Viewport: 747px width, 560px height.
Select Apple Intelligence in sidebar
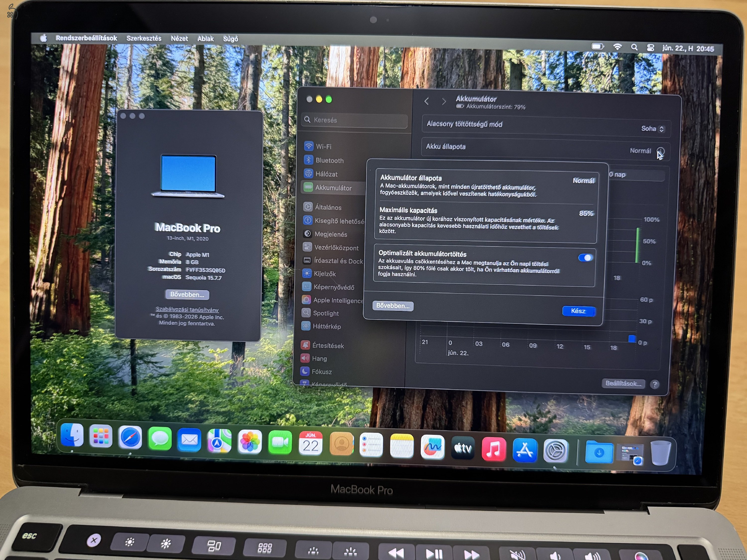tap(332, 300)
